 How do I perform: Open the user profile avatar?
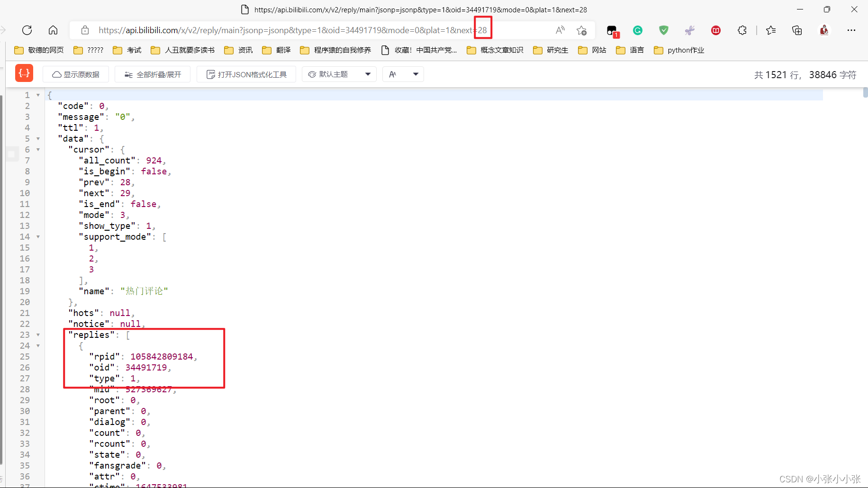pyautogui.click(x=824, y=30)
